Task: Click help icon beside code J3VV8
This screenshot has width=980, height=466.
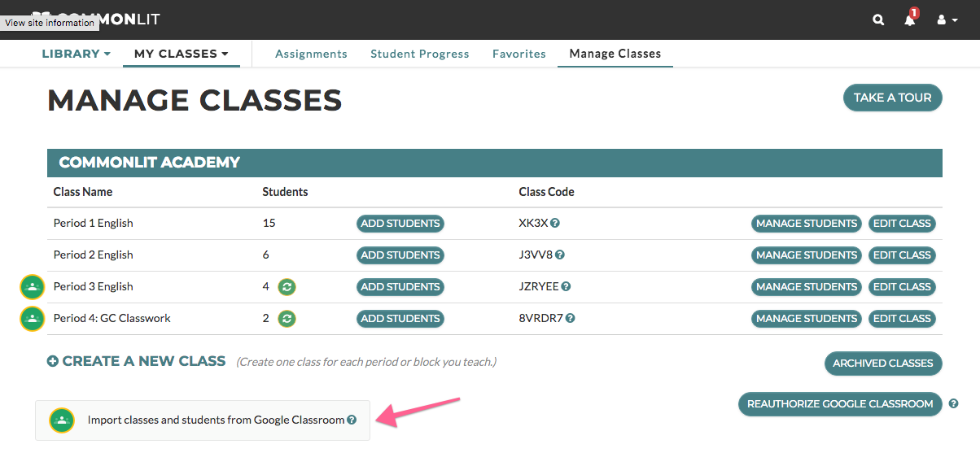Action: coord(560,255)
